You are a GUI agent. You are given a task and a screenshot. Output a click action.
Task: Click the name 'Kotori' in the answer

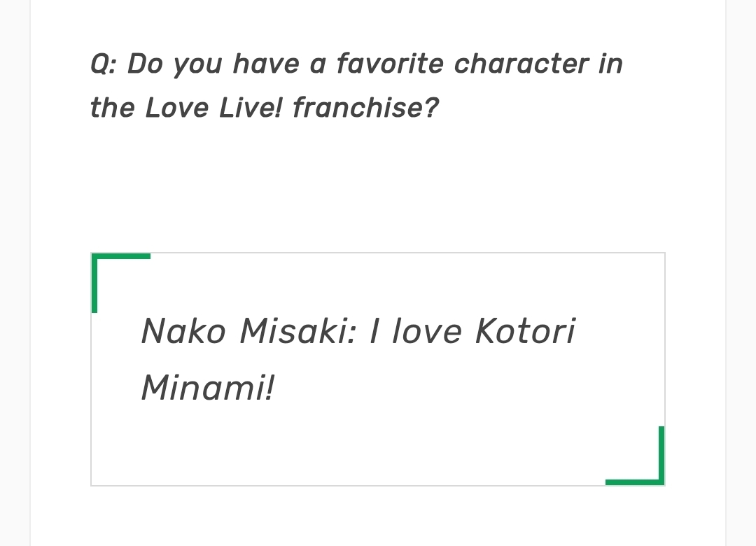pyautogui.click(x=525, y=331)
